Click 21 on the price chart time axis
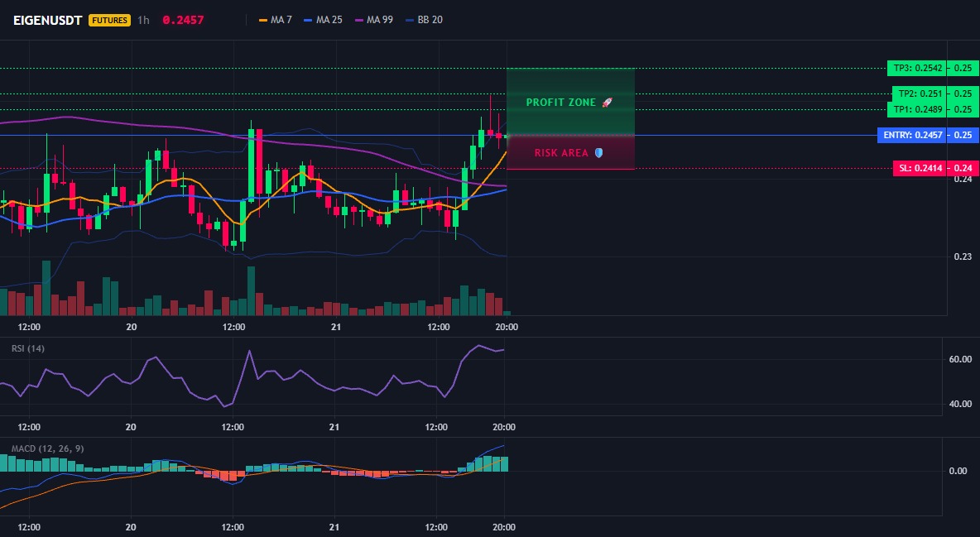 coord(335,327)
